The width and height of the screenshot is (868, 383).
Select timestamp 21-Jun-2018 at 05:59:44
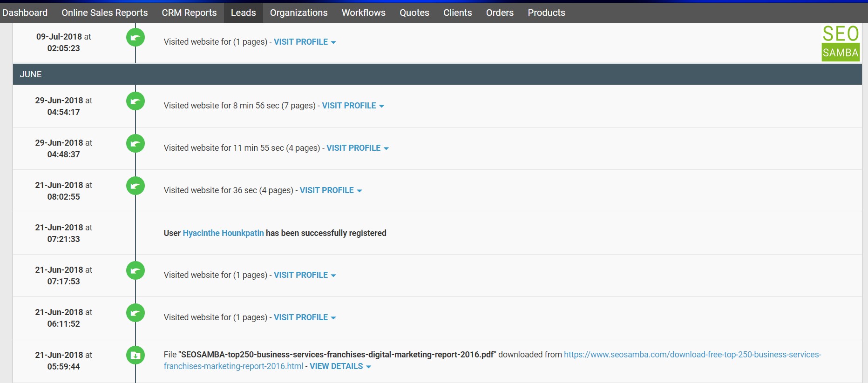pyautogui.click(x=64, y=361)
